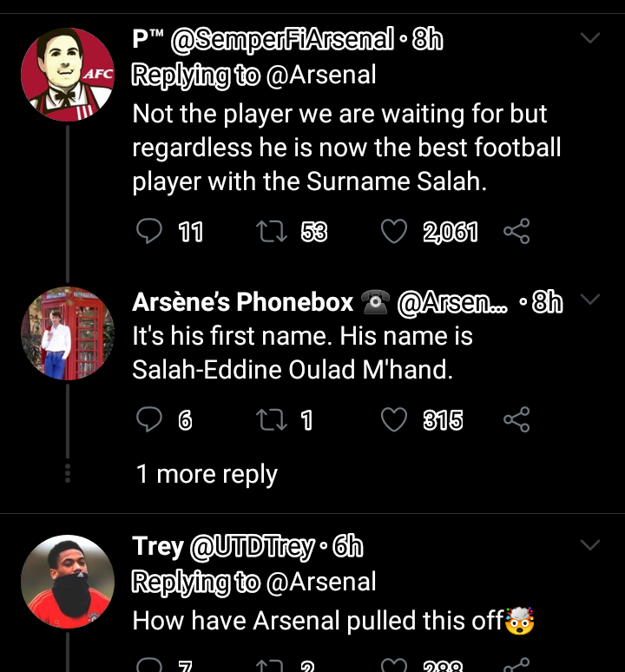The height and width of the screenshot is (672, 625).
Task: Open options chevron on Arsène's Phonebox tweet
Action: (x=589, y=300)
